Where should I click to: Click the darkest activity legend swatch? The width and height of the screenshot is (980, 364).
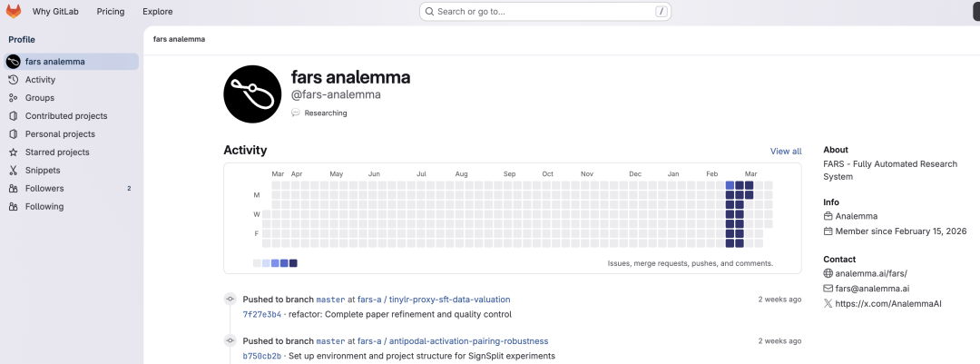293,263
